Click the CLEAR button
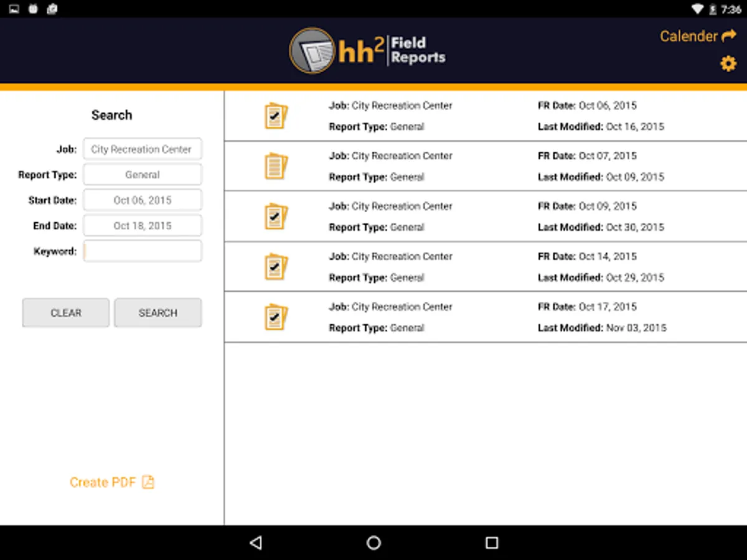Viewport: 747px width, 560px height. pos(66,313)
